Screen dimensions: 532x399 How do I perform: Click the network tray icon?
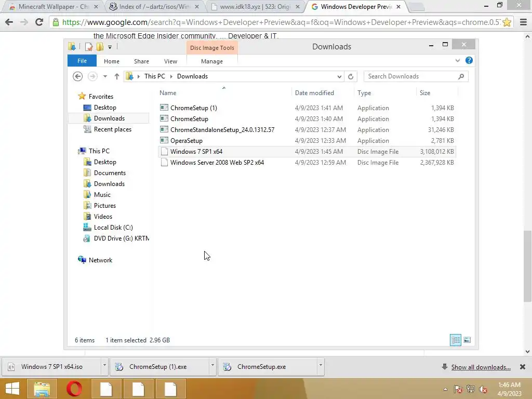(x=471, y=389)
